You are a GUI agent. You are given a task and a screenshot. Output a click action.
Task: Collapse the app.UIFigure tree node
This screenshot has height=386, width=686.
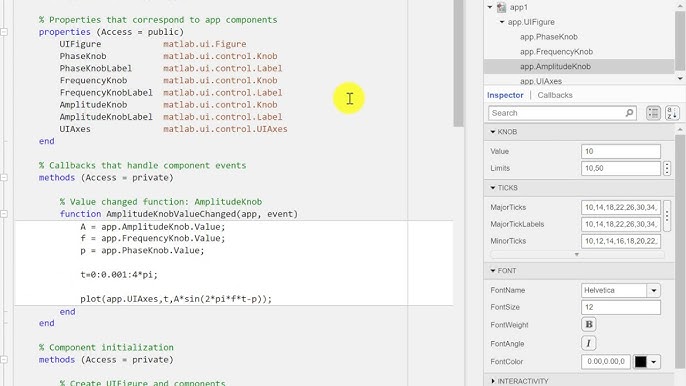coord(502,22)
